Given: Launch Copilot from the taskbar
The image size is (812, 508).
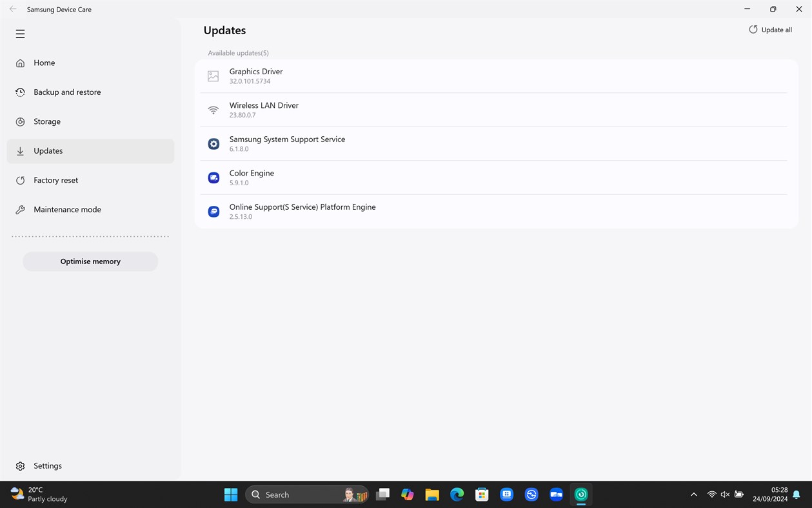Looking at the screenshot, I should [x=407, y=494].
